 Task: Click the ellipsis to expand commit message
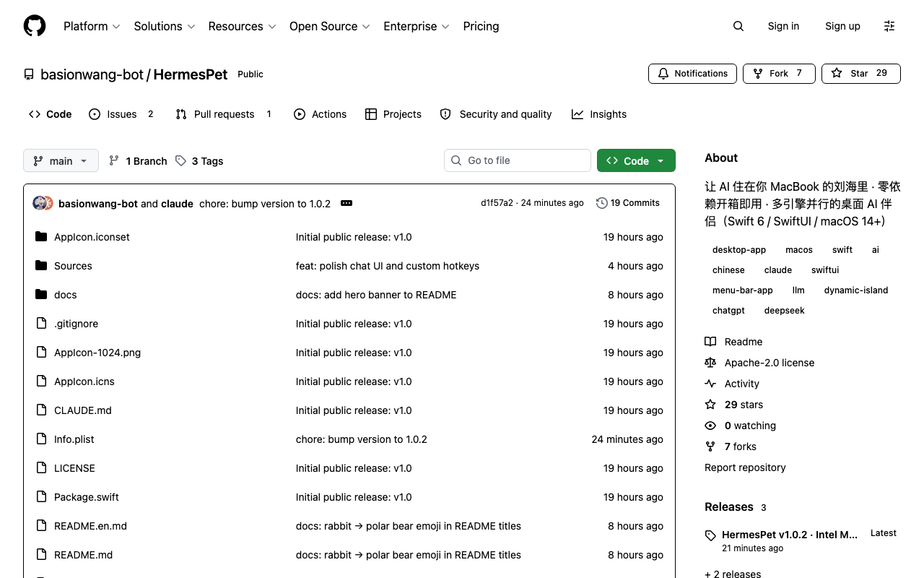tap(346, 204)
